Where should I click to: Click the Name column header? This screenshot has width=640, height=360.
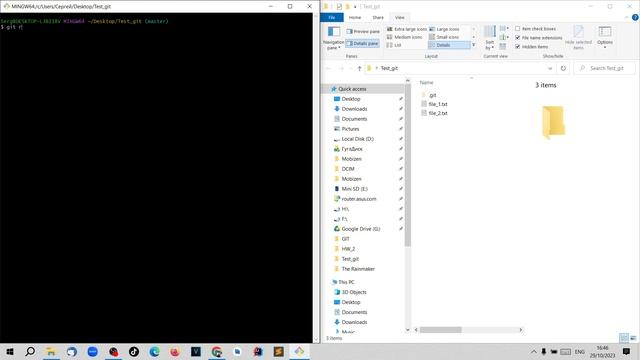[x=427, y=82]
